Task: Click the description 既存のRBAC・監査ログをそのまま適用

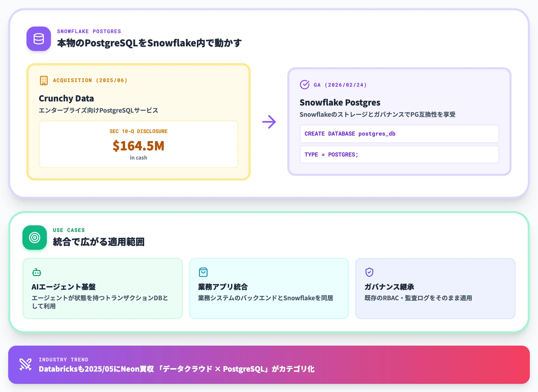Action: 418,298
